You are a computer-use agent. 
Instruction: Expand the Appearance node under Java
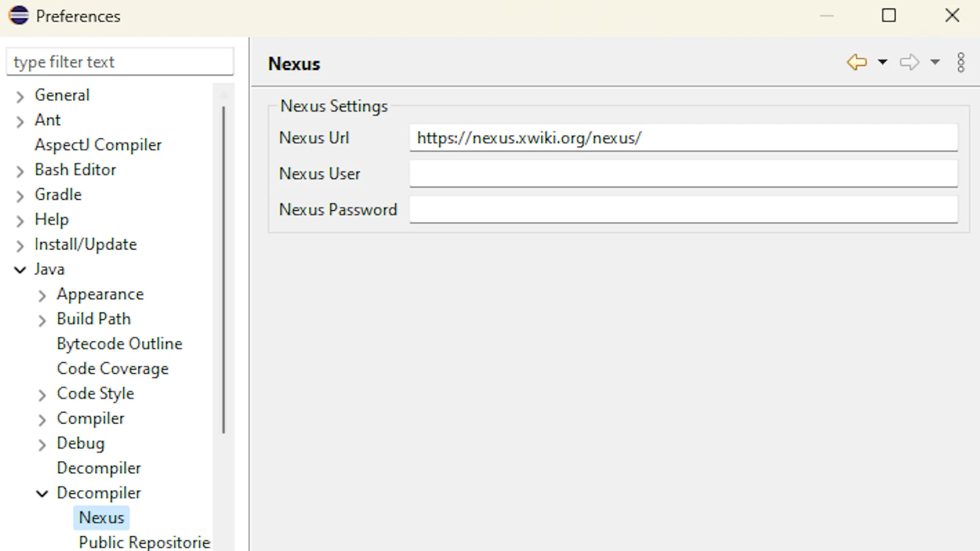[x=42, y=296]
